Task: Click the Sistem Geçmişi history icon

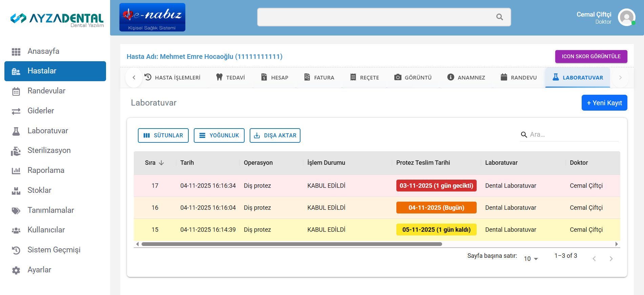Action: pyautogui.click(x=16, y=250)
